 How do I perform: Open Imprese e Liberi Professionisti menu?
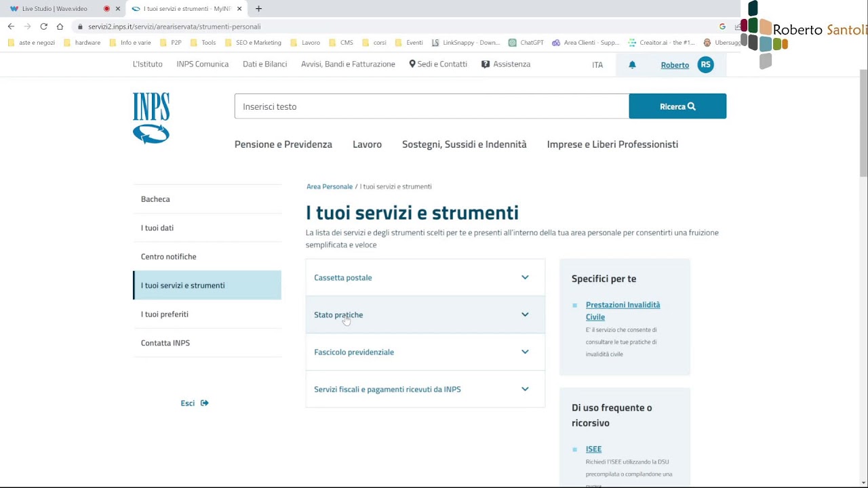pos(612,144)
